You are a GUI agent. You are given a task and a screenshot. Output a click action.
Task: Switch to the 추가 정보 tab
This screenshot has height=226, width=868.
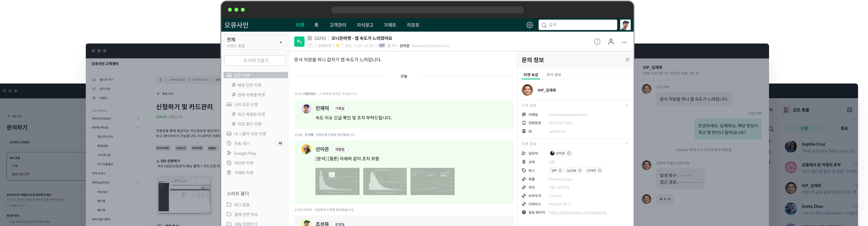(x=554, y=75)
